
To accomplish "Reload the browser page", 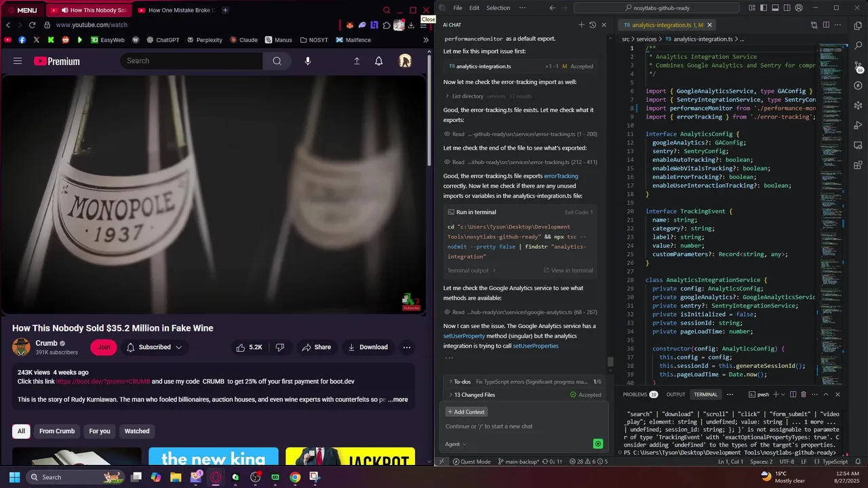I will [32, 25].
